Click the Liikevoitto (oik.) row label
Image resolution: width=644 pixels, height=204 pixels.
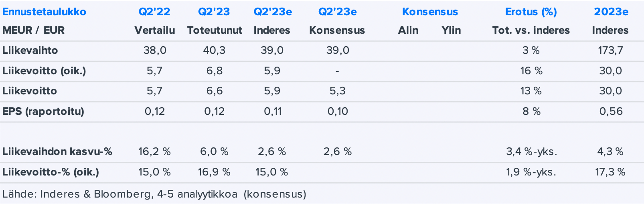pyautogui.click(x=44, y=71)
